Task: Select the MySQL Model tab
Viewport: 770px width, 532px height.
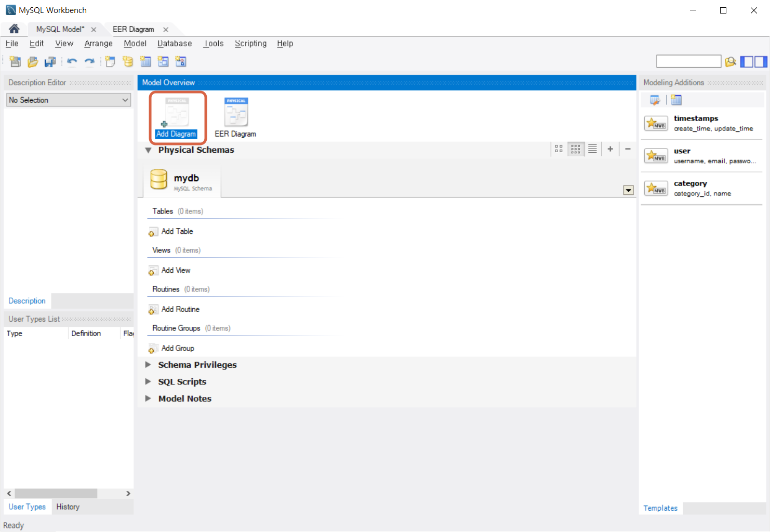Action: [x=60, y=29]
